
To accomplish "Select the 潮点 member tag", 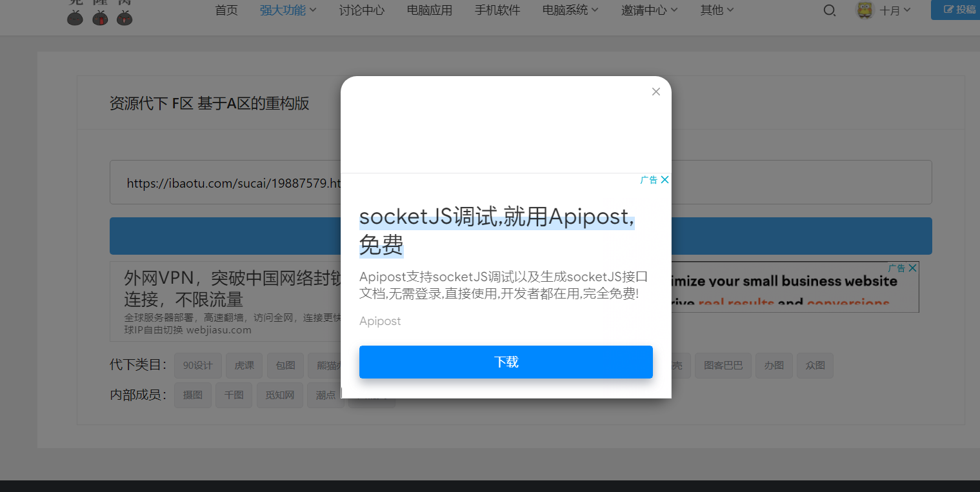I will (325, 395).
